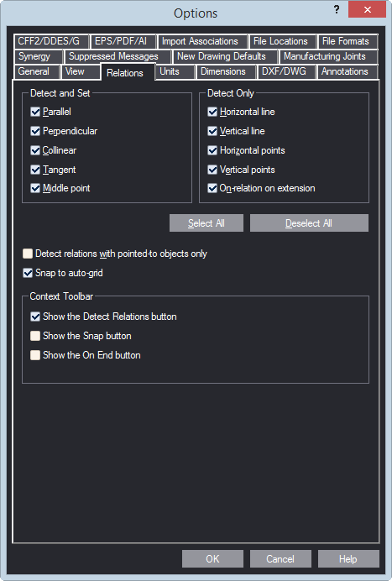Viewport: 392px width, 581px height.
Task: Toggle the Perpendicular checkbox
Action: [x=35, y=131]
